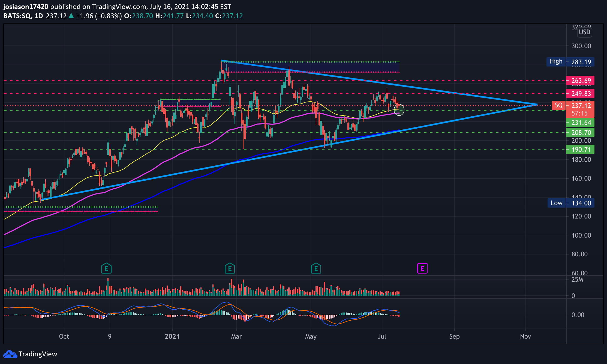Click the May earnings E marker
This screenshot has height=364, width=607.
(316, 268)
